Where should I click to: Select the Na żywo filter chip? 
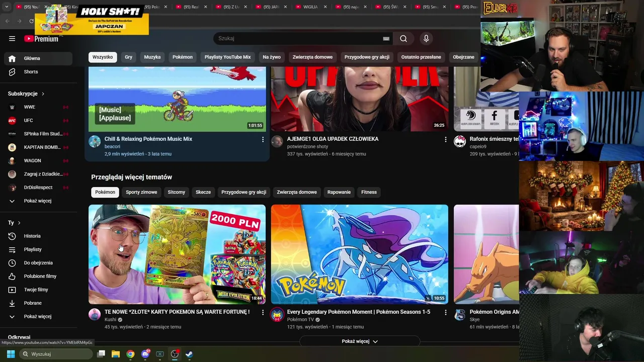click(272, 57)
